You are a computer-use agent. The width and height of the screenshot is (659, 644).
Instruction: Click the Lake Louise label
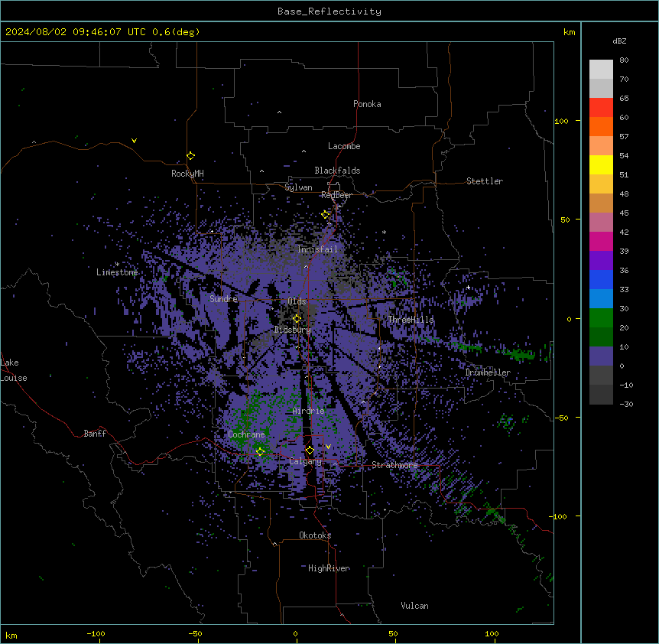pos(14,370)
